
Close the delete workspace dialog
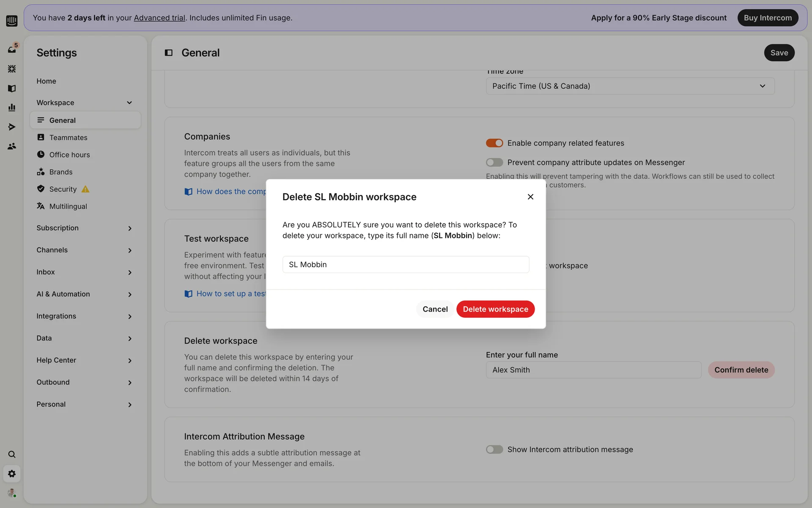[530, 197]
